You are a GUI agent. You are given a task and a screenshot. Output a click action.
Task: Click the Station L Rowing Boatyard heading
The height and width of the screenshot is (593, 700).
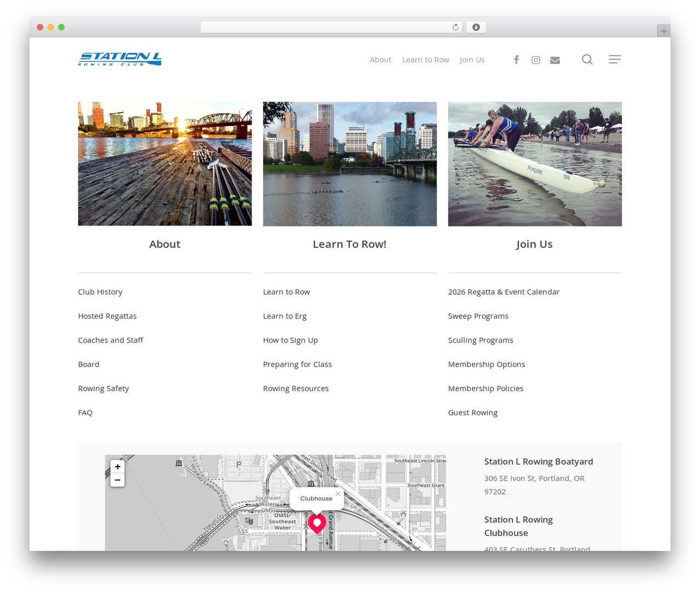point(539,462)
